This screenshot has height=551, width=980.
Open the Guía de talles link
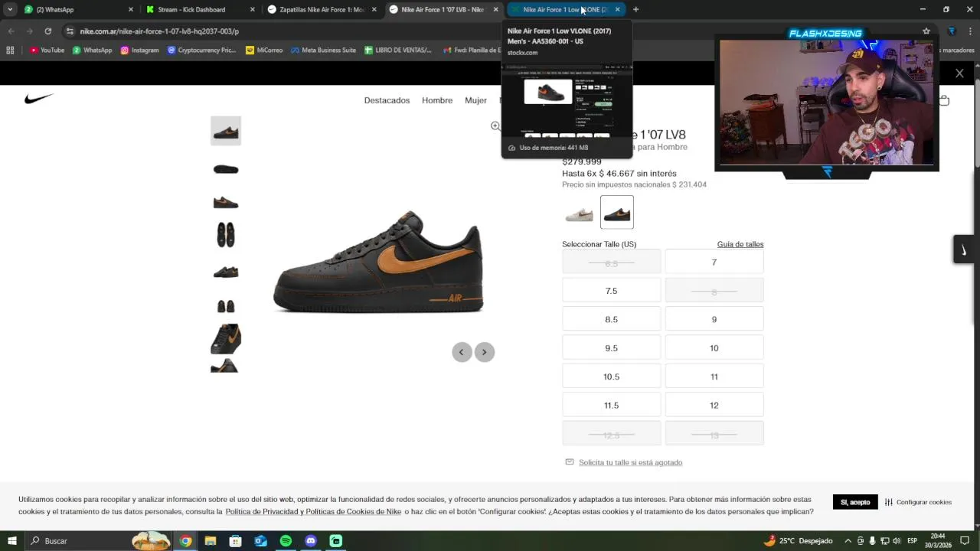coord(740,244)
